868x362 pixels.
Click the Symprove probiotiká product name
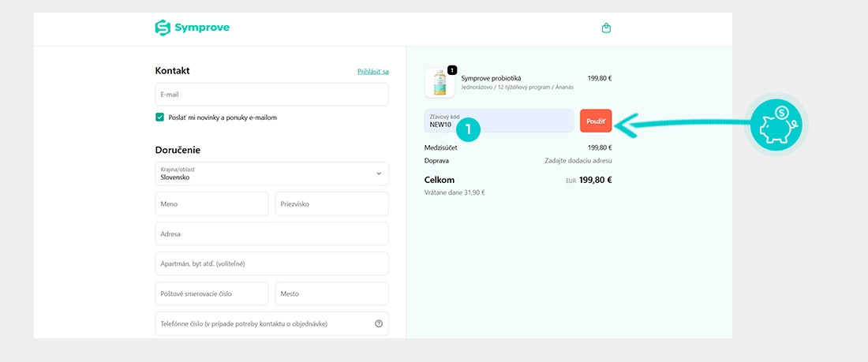pyautogui.click(x=491, y=79)
